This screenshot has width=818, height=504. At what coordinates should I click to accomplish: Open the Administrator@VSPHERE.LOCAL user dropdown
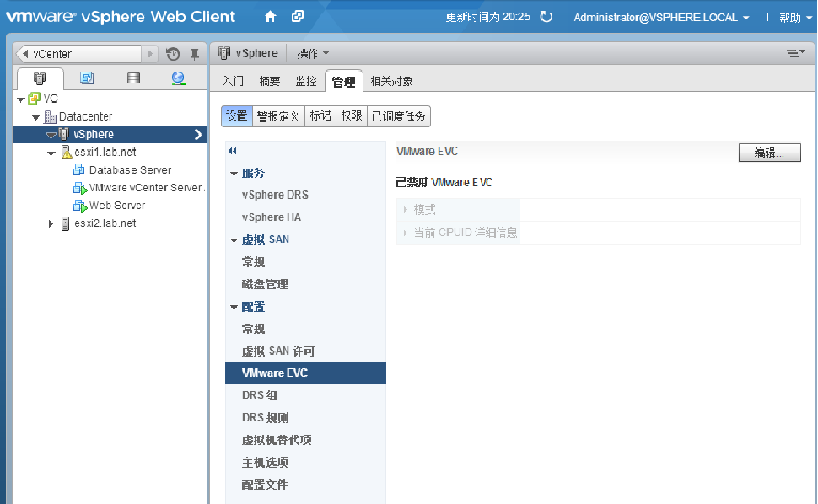point(661,17)
